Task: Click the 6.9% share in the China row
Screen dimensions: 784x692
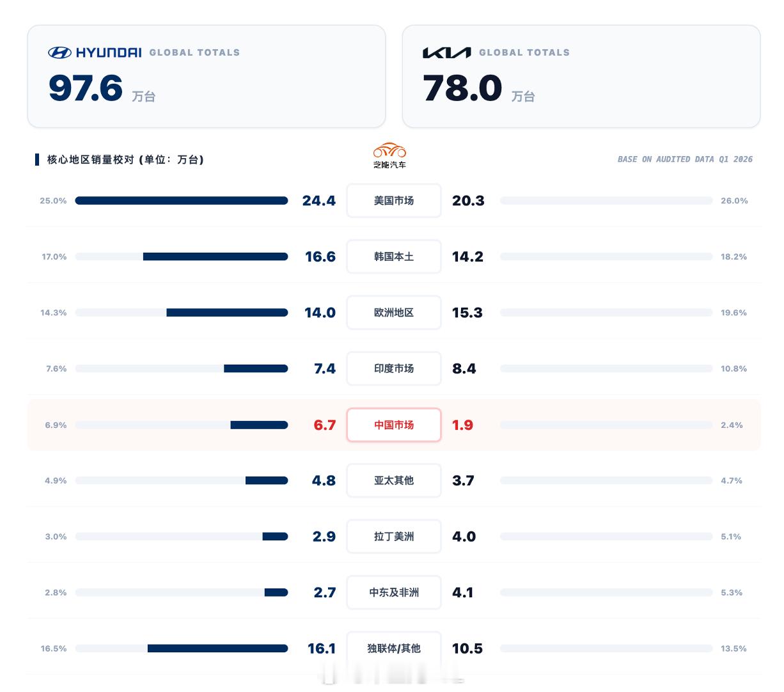Action: tap(56, 425)
